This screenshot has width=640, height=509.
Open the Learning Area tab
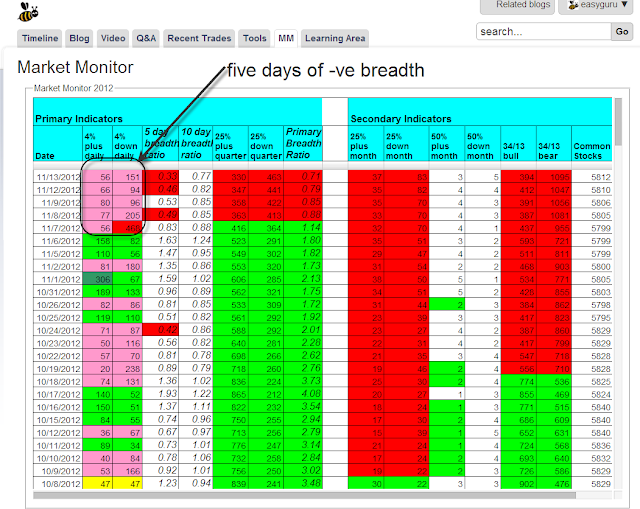(x=335, y=38)
